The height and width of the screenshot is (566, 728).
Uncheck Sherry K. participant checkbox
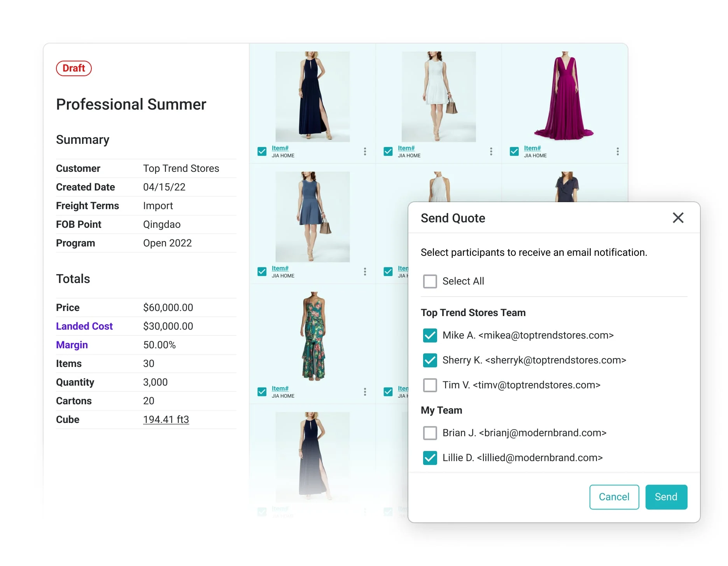coord(430,360)
